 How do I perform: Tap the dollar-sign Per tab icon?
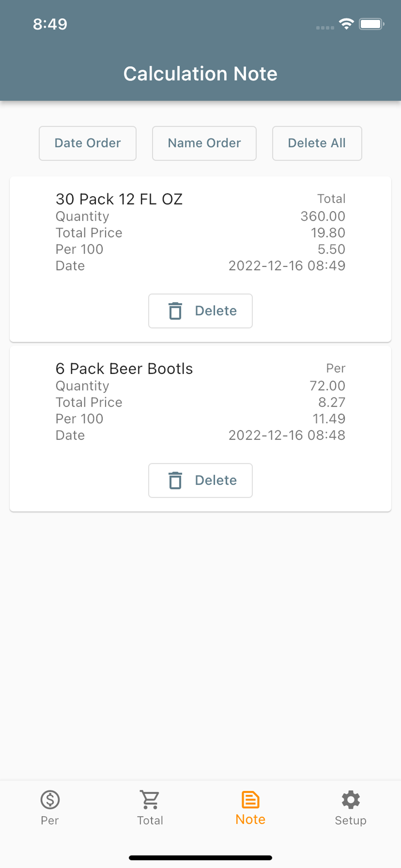(x=50, y=800)
